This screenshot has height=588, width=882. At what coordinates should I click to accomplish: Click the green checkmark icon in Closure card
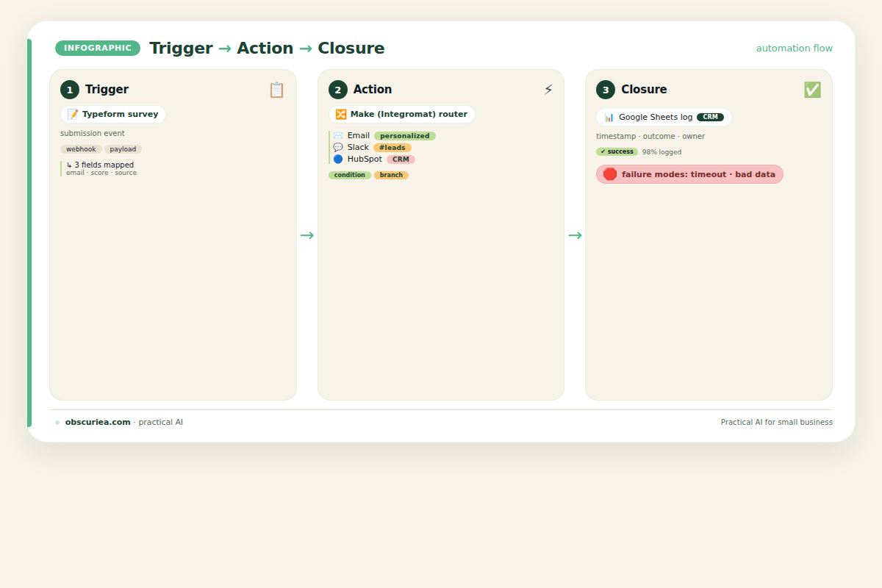(812, 90)
